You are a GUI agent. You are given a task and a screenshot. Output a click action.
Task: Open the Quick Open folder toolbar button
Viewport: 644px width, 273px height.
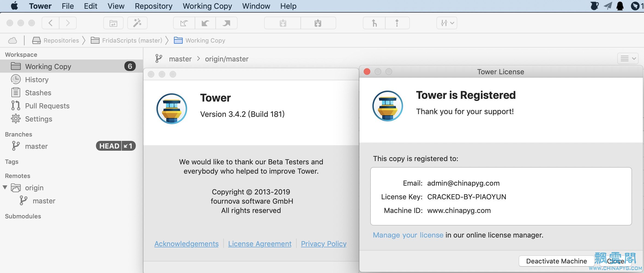113,23
